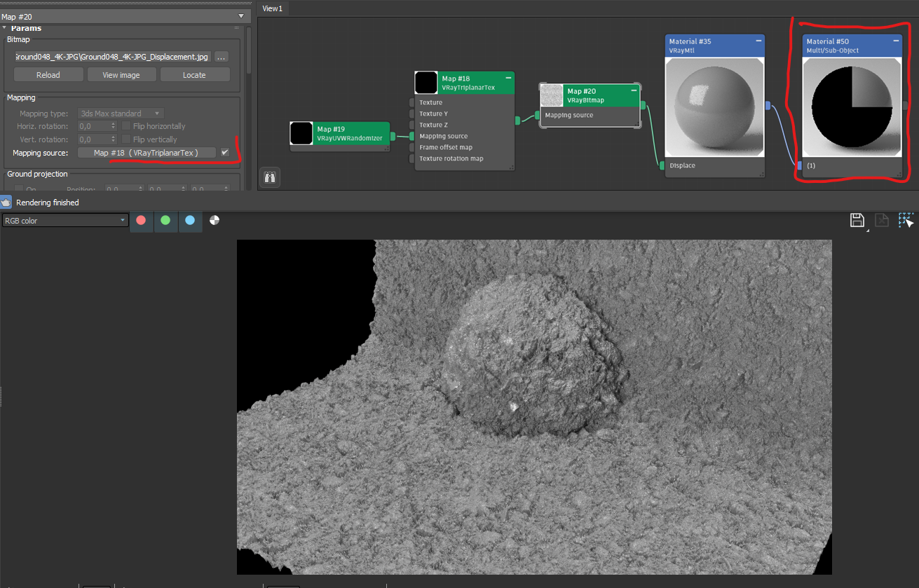Click the Displace slot label on Material #35

coord(682,165)
